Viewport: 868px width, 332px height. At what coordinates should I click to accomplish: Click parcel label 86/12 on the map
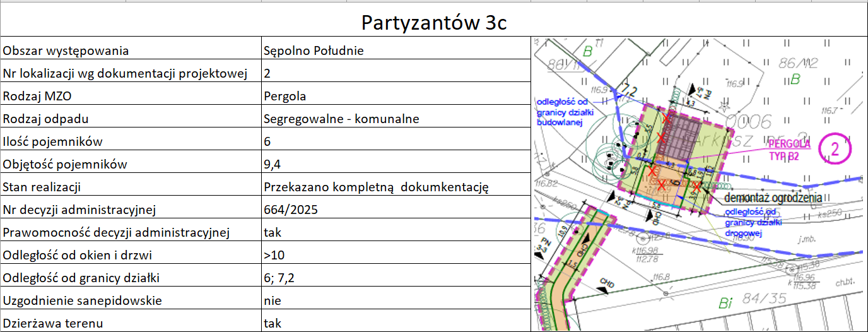[797, 63]
